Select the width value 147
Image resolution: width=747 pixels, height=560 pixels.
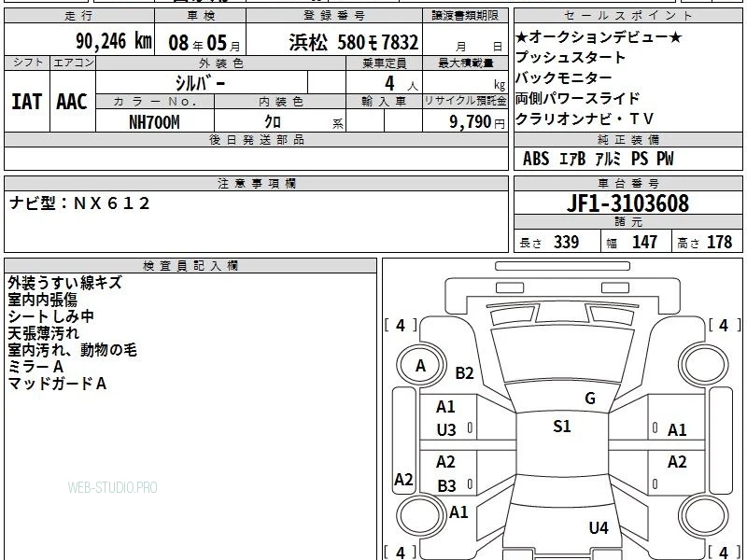coord(644,243)
